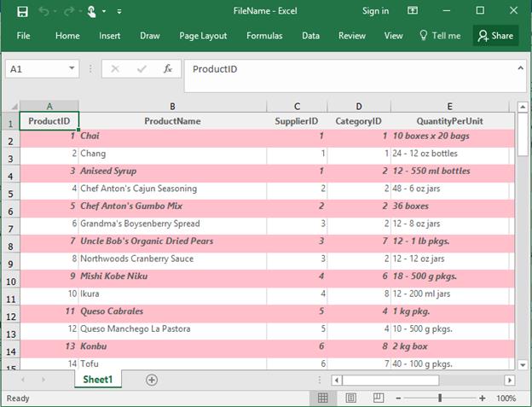
Task: Open the Data tab
Action: coord(311,36)
